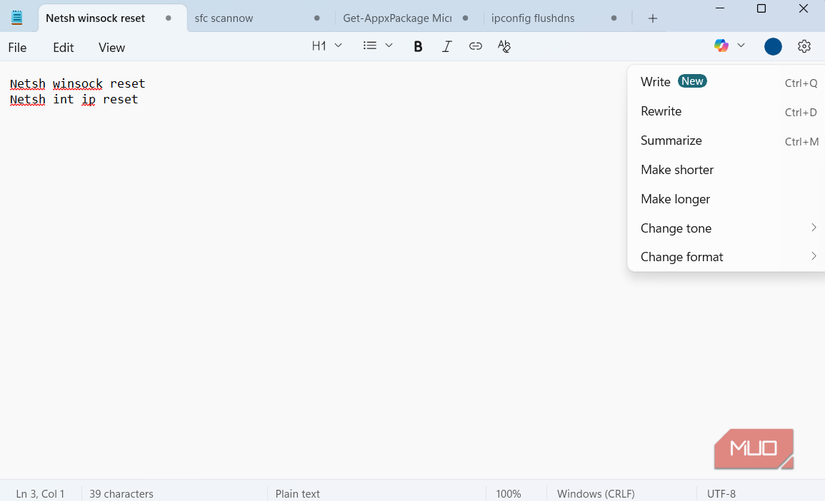Expand the list style dropdown arrow
This screenshot has height=501, width=825.
point(389,46)
